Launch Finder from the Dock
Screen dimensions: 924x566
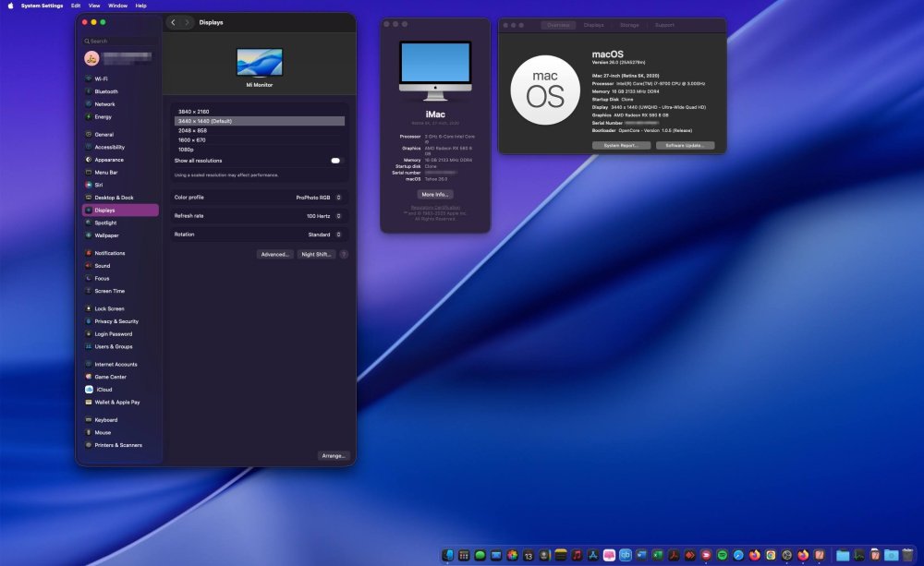448,555
